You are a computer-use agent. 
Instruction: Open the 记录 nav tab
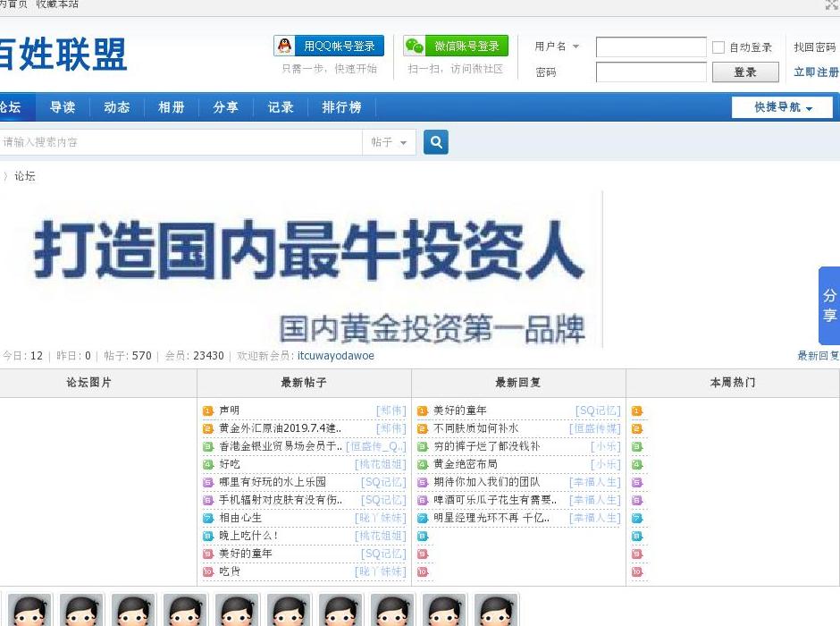pos(281,107)
